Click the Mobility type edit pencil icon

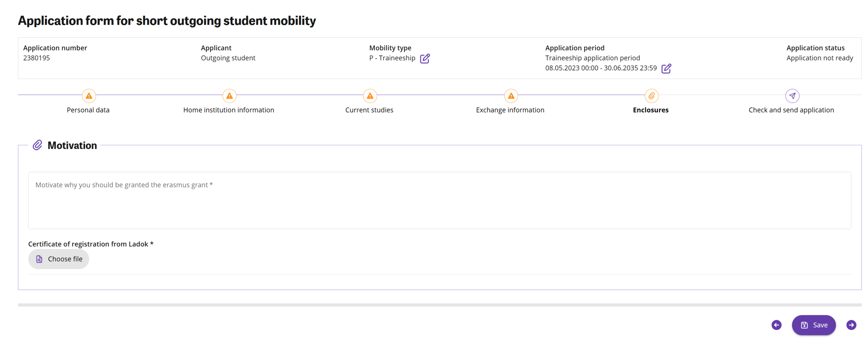click(425, 59)
